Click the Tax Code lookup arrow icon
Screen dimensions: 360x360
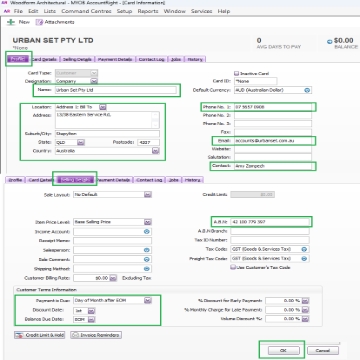click(x=304, y=249)
